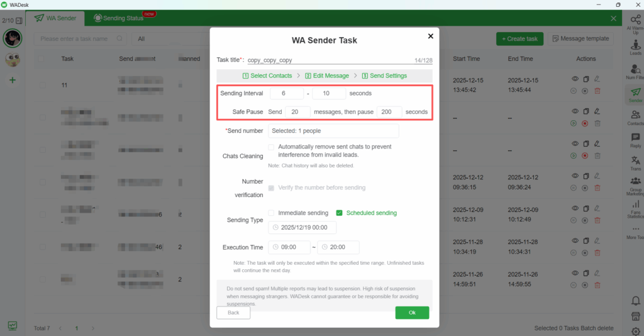Click Send number Selected: 1 people field
The width and height of the screenshot is (644, 336).
333,131
